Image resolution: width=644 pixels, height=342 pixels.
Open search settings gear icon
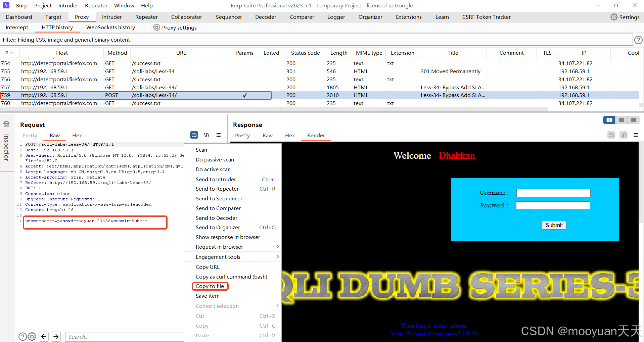tap(32, 337)
